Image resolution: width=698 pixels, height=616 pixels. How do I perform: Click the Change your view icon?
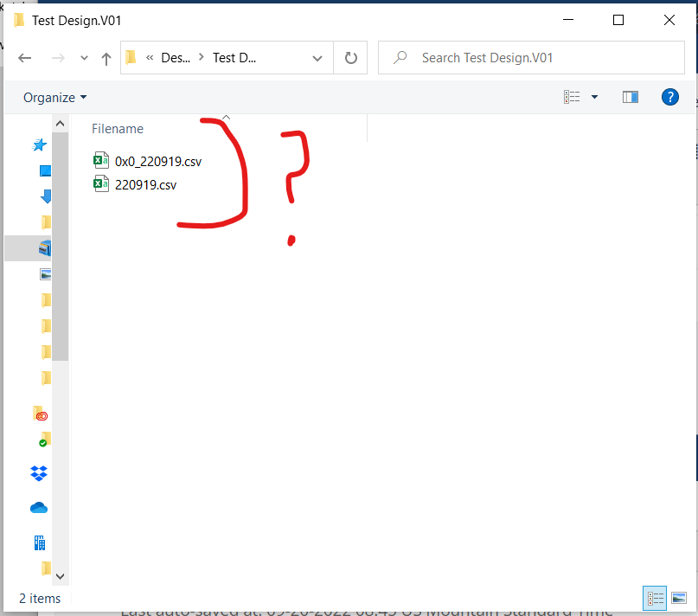(572, 97)
